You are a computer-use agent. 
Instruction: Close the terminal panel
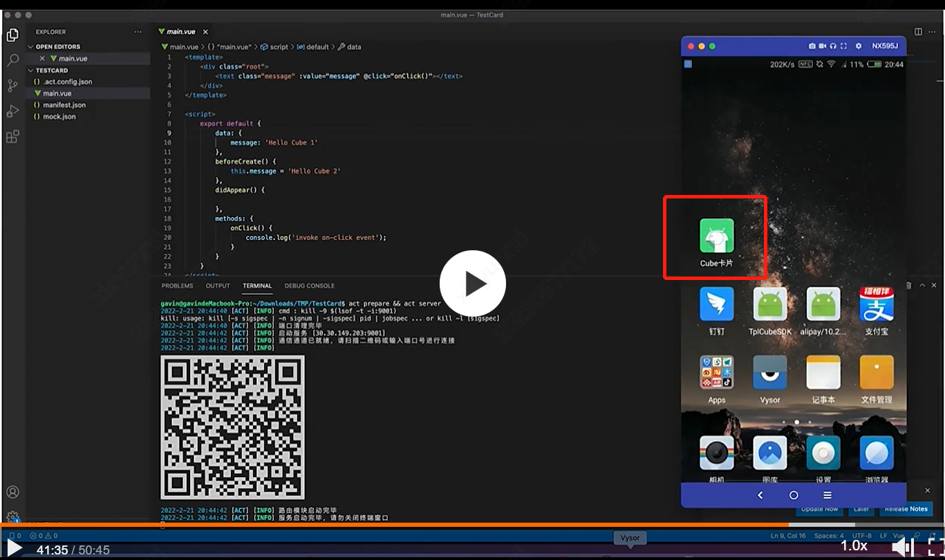point(934,285)
